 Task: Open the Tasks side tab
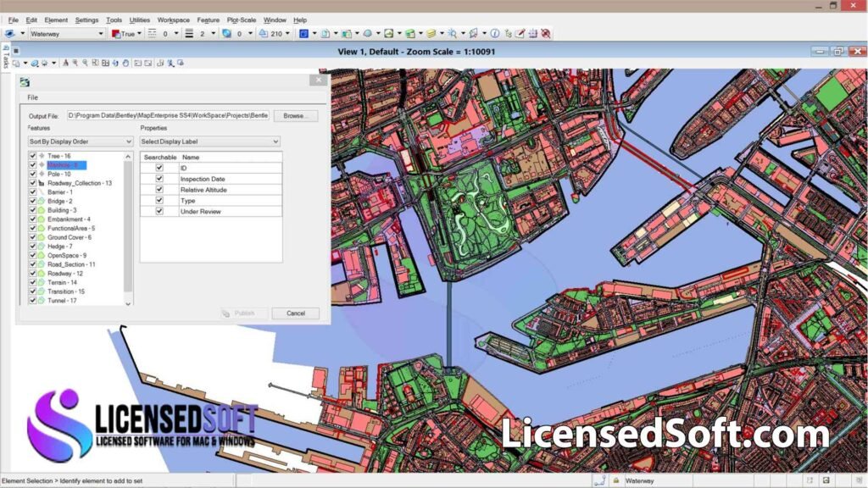[x=6, y=57]
